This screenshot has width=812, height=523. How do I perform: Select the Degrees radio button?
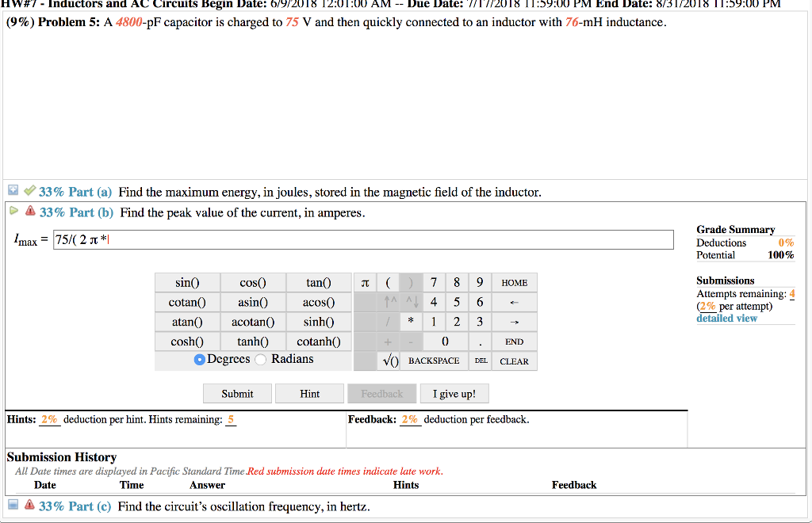[x=199, y=360]
